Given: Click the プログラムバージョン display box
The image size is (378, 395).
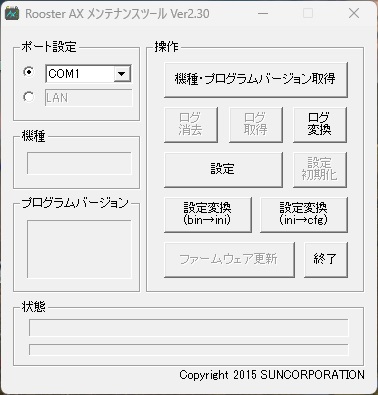Looking at the screenshot, I should [79, 249].
